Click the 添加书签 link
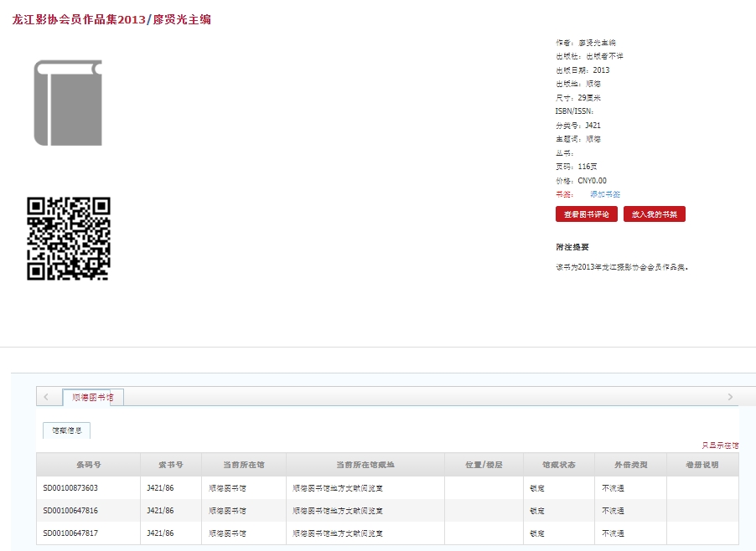 tap(604, 194)
